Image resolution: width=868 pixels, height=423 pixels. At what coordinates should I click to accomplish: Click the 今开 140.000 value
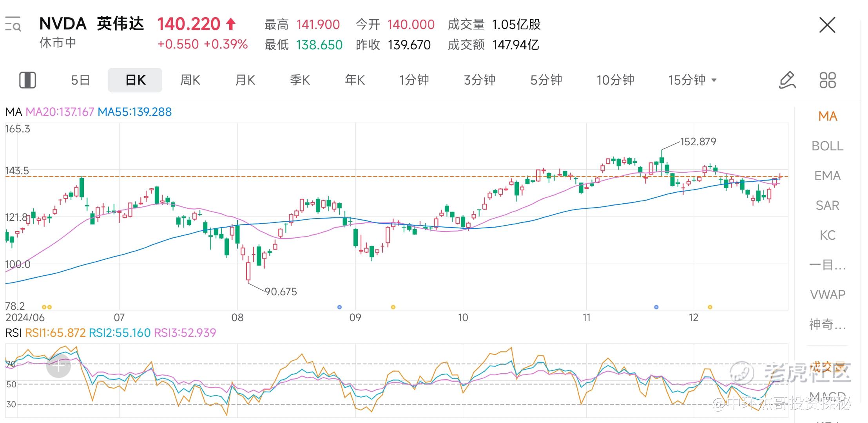pyautogui.click(x=411, y=25)
